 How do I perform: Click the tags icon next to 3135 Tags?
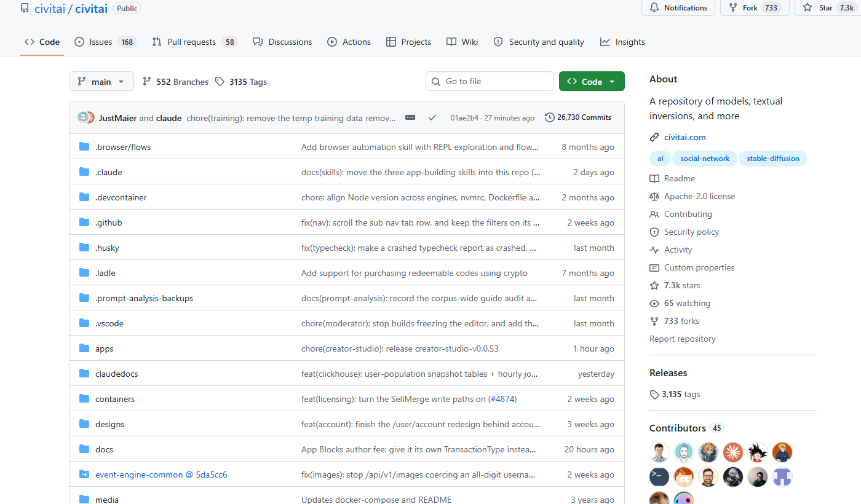[x=220, y=82]
